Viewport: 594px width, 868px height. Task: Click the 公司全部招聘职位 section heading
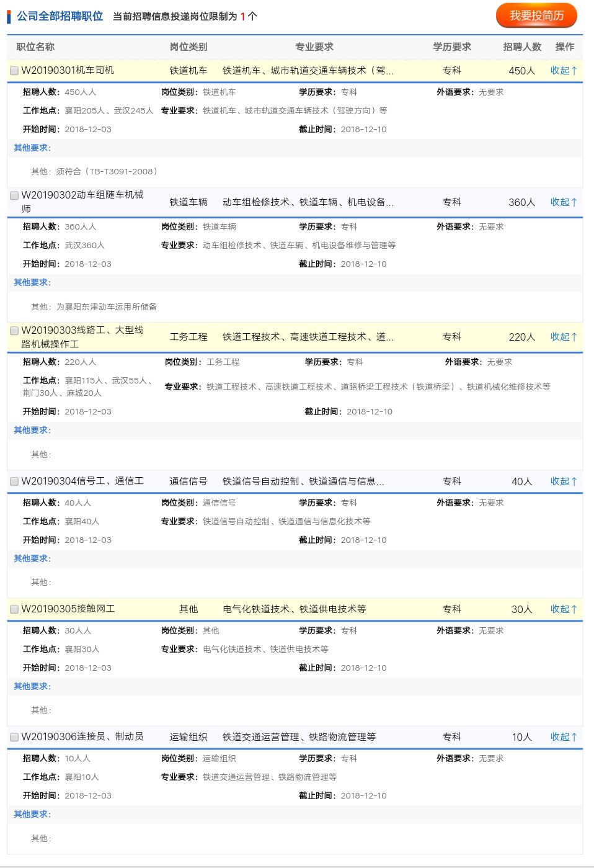click(x=60, y=16)
